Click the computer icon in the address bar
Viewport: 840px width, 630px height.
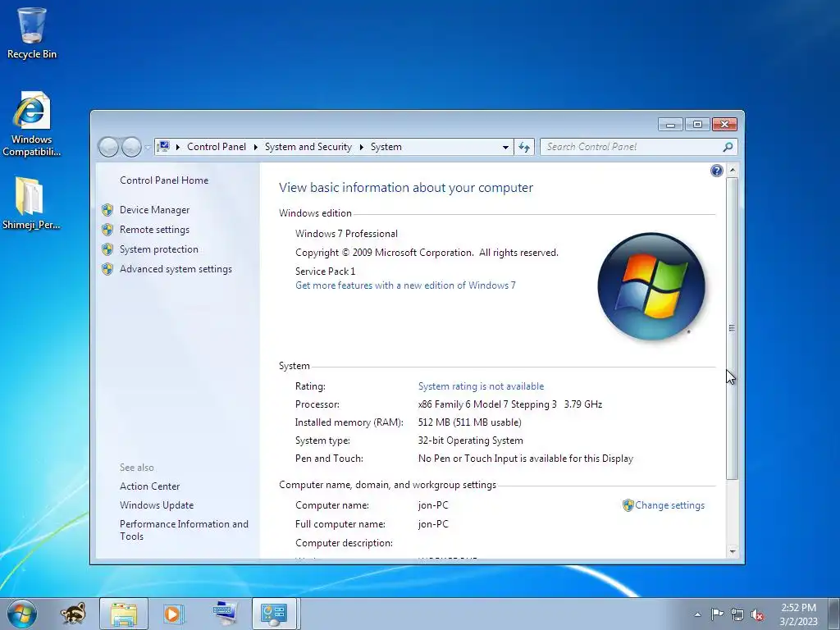(x=163, y=147)
